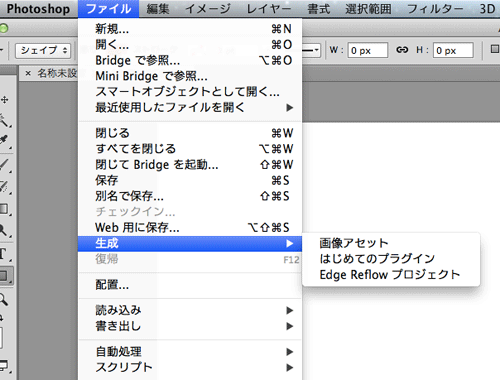Select the Eyedropper tool

coord(4,140)
